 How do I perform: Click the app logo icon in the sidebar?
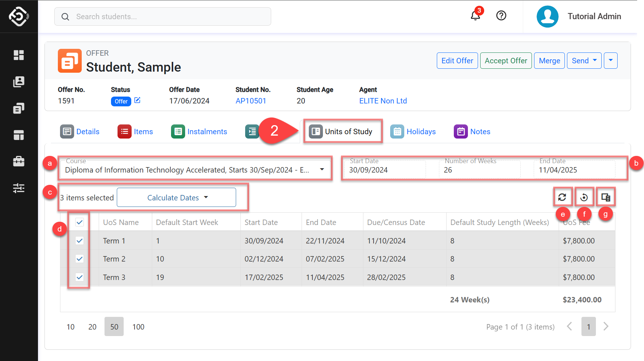19,16
